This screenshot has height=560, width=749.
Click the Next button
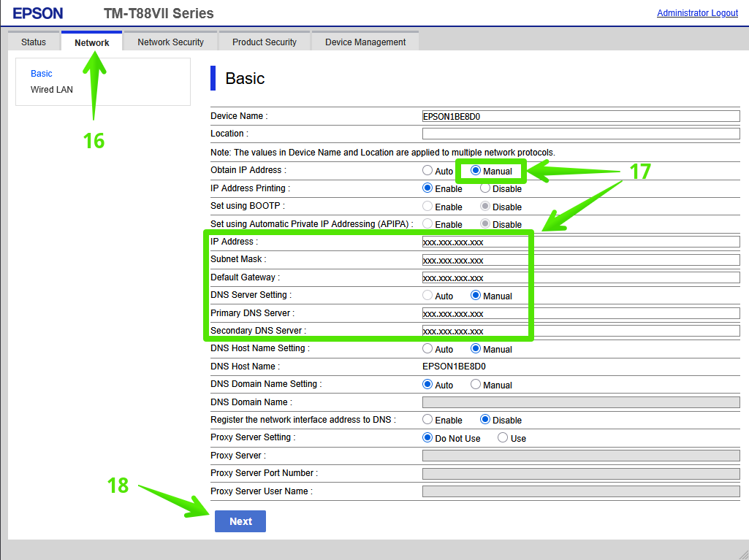[240, 521]
